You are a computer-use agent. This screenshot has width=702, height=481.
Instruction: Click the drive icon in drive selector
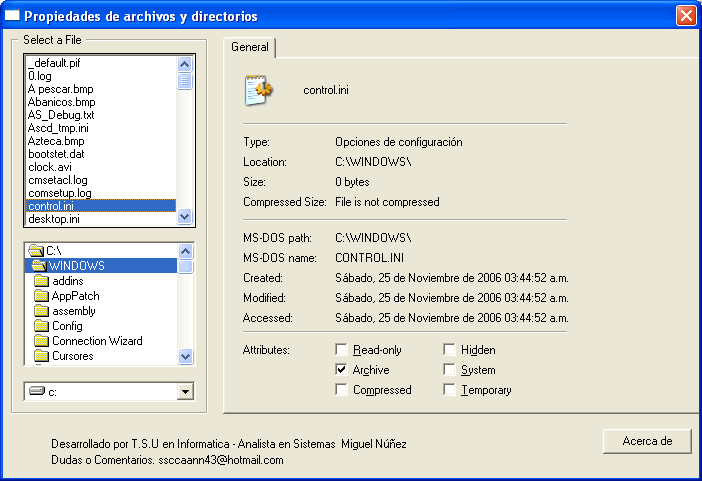coord(37,391)
